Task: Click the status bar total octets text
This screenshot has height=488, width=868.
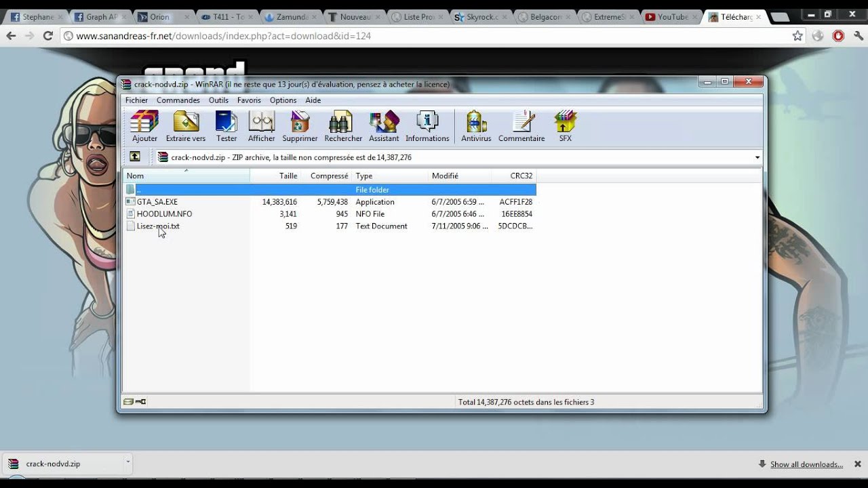Action: 526,402
